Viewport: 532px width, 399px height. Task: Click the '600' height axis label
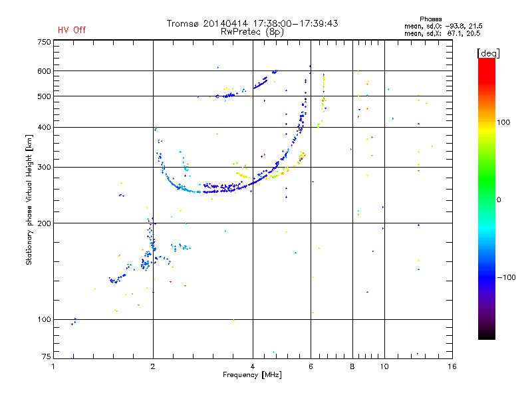point(44,71)
